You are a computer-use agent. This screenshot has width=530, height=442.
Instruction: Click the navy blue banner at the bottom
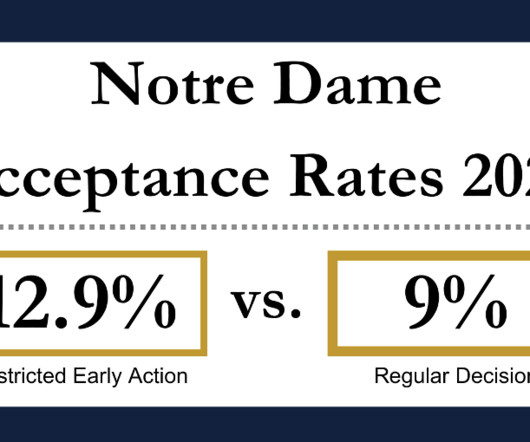(265, 424)
